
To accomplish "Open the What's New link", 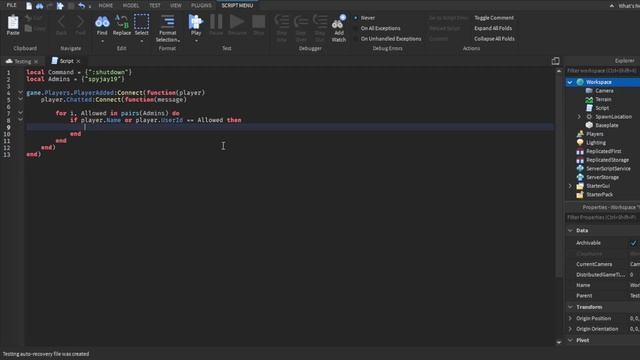I will pyautogui.click(x=629, y=6).
